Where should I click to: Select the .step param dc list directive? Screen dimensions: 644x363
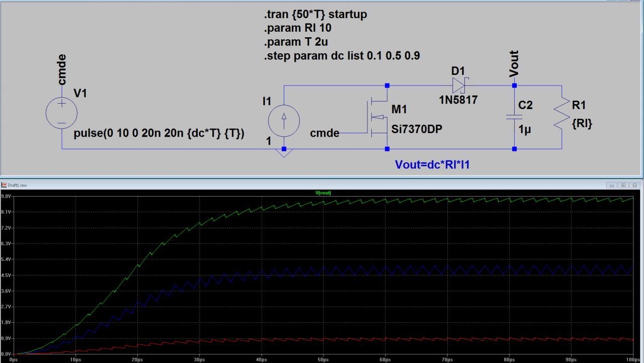pyautogui.click(x=342, y=57)
